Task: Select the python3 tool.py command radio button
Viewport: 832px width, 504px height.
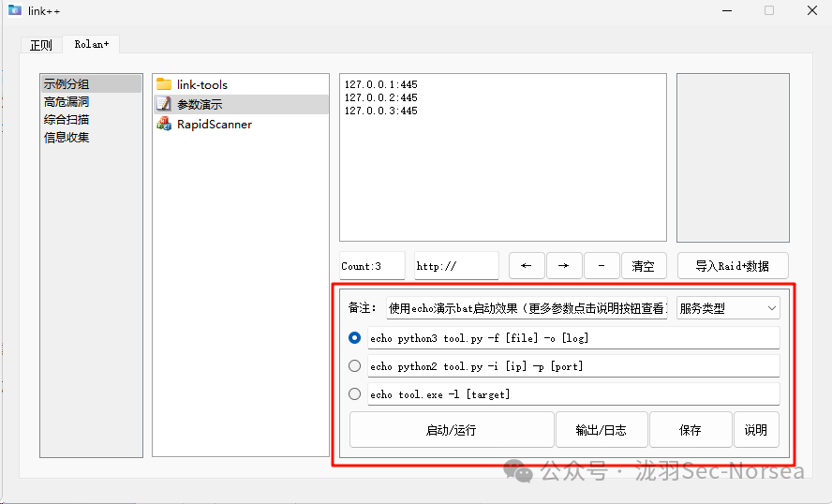Action: 354,338
